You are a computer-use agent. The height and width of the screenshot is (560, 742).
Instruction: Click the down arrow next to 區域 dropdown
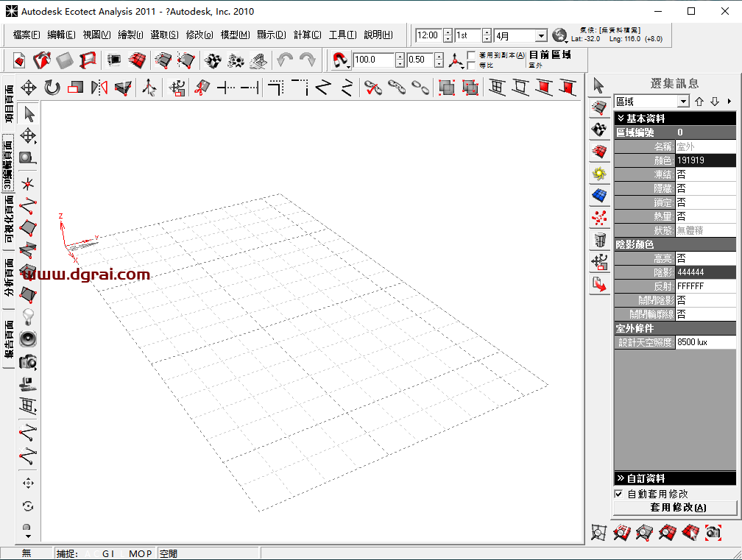point(715,102)
